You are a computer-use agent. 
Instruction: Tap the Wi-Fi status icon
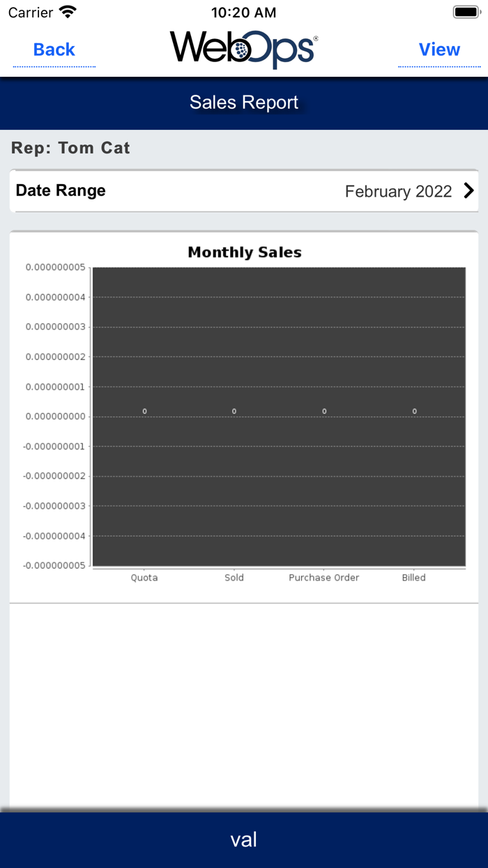(x=68, y=12)
